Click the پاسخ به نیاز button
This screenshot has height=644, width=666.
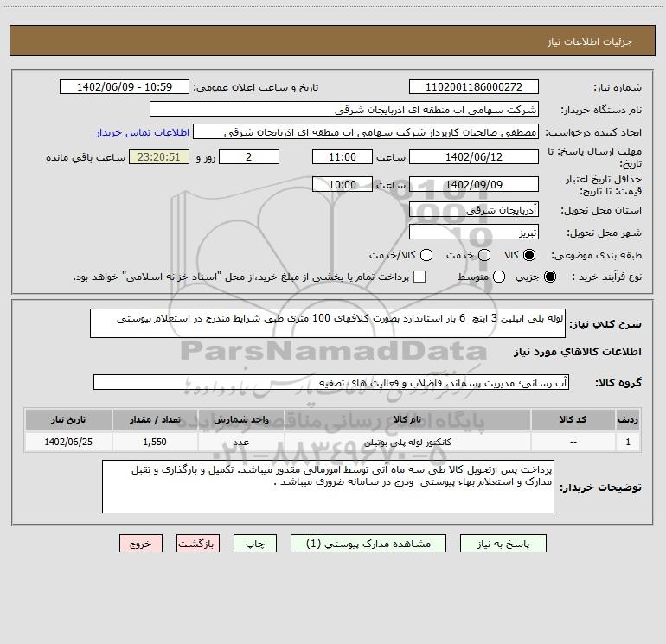tap(503, 544)
